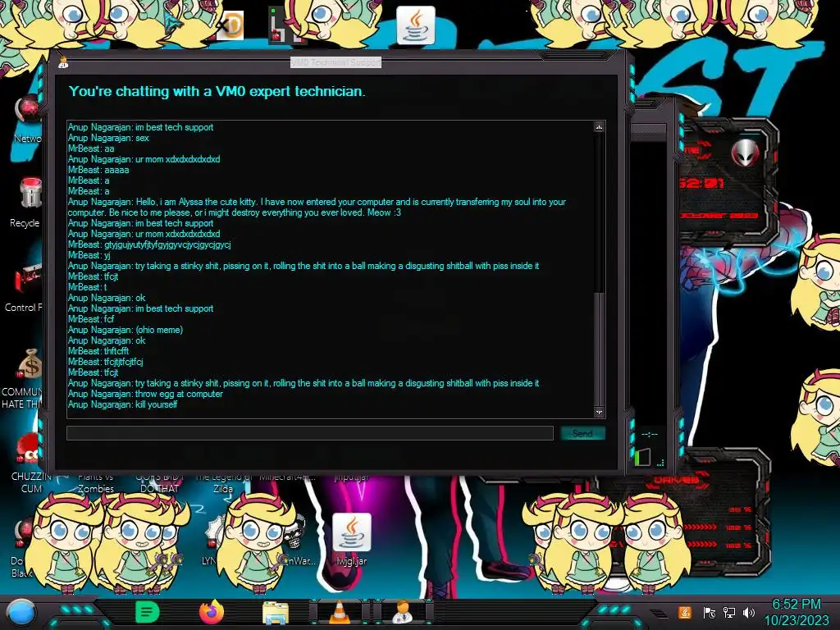Click the Java tray icon
840x630 pixels.
pyautogui.click(x=685, y=612)
